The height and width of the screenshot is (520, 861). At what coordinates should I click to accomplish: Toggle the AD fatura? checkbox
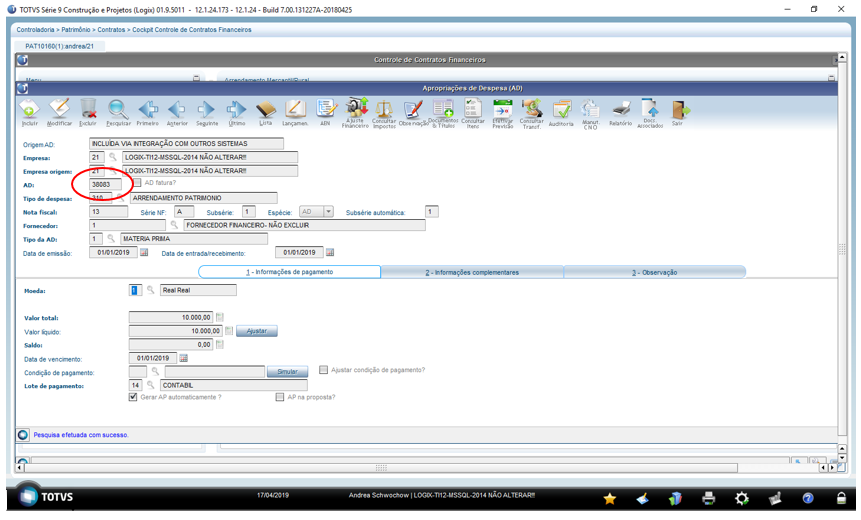137,182
